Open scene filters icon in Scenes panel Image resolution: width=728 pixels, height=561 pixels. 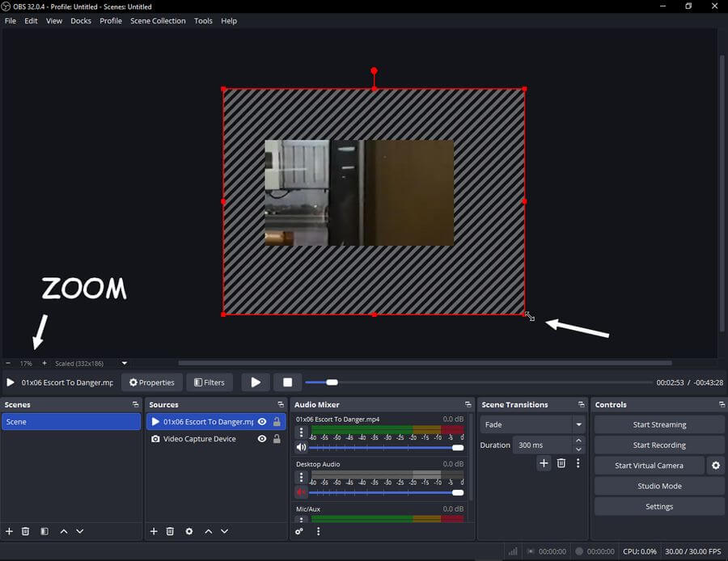(x=44, y=531)
